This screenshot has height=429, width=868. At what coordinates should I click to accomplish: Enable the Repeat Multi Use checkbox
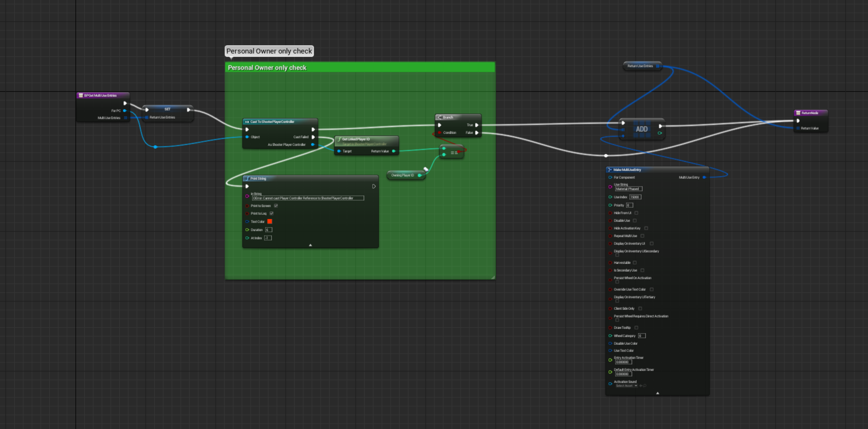642,236
